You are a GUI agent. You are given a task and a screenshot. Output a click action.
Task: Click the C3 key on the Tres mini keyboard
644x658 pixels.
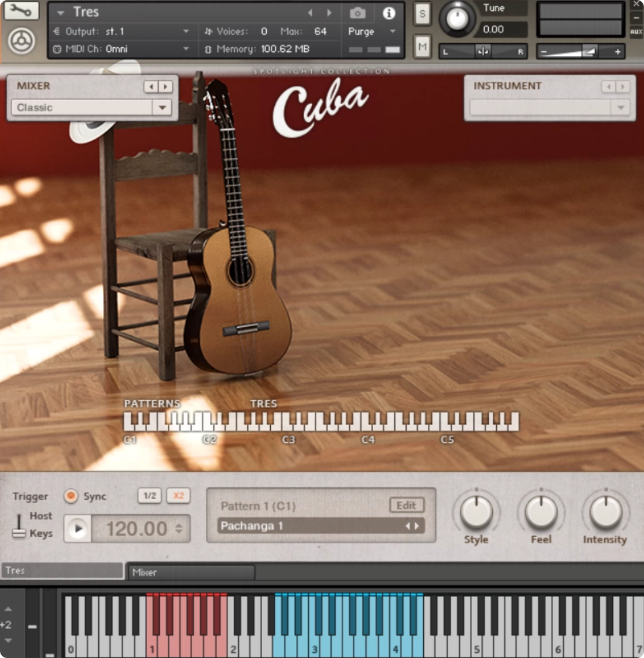tap(286, 422)
